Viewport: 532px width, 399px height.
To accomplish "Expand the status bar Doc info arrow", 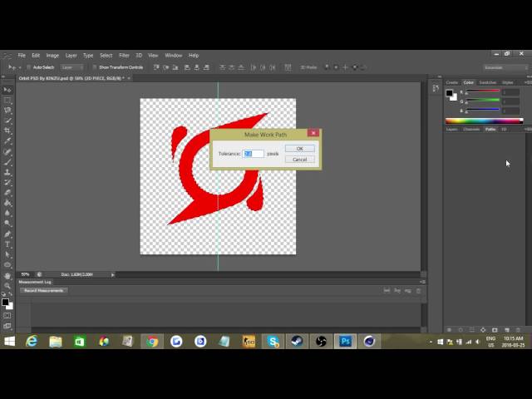I will point(113,274).
